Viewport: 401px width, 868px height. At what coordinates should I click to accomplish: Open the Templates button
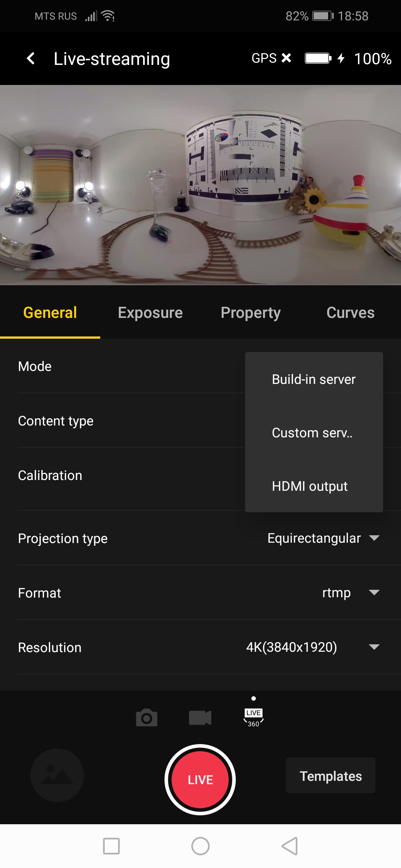coord(330,776)
